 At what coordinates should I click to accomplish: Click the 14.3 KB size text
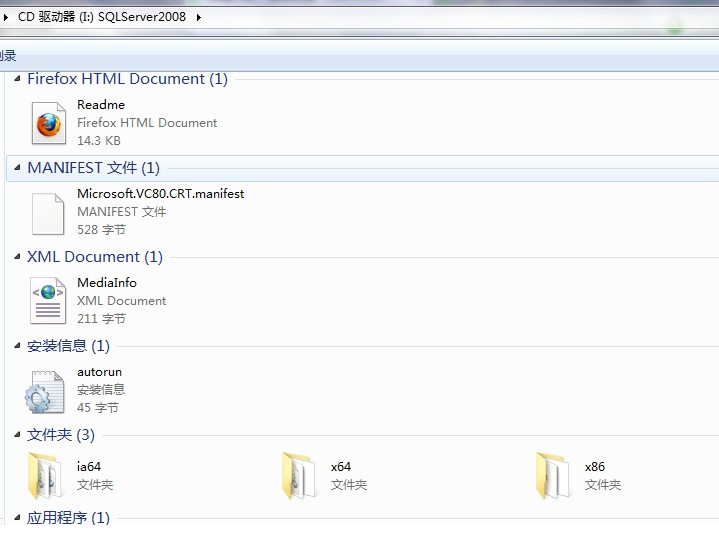pyautogui.click(x=99, y=141)
